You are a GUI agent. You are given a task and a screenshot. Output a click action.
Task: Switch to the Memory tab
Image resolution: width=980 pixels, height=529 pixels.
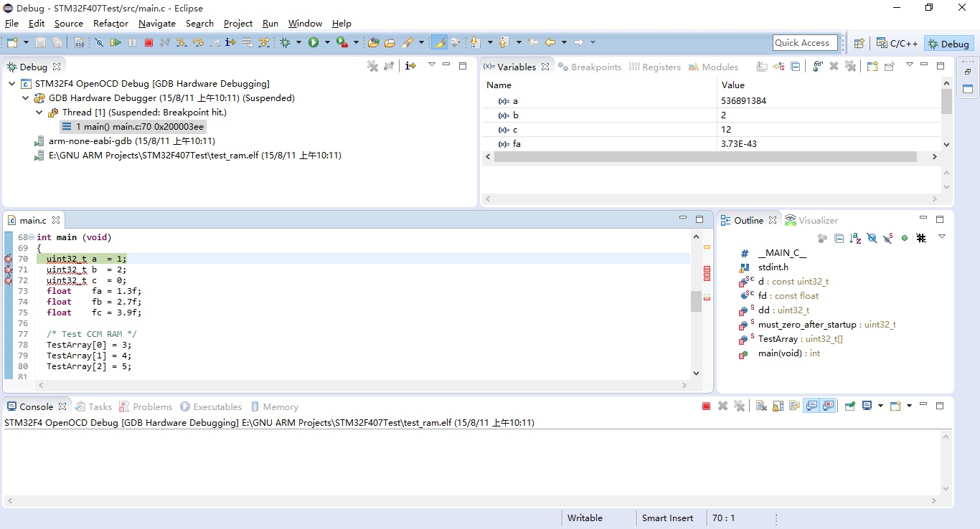[274, 406]
